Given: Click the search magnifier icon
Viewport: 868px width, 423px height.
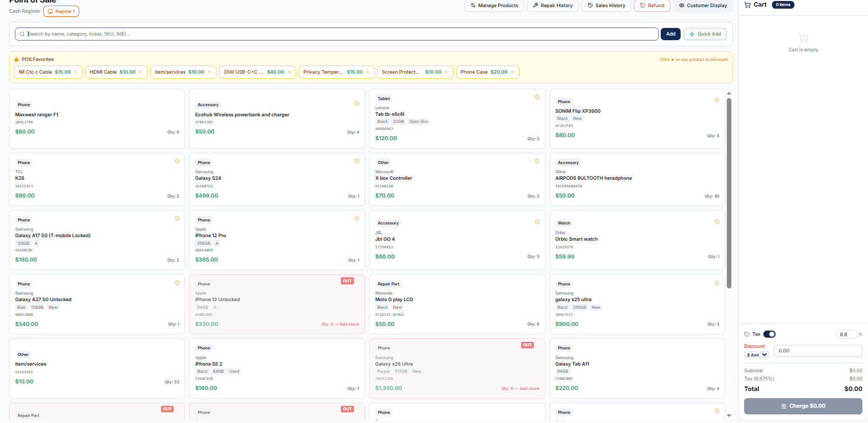Looking at the screenshot, I should click(22, 34).
